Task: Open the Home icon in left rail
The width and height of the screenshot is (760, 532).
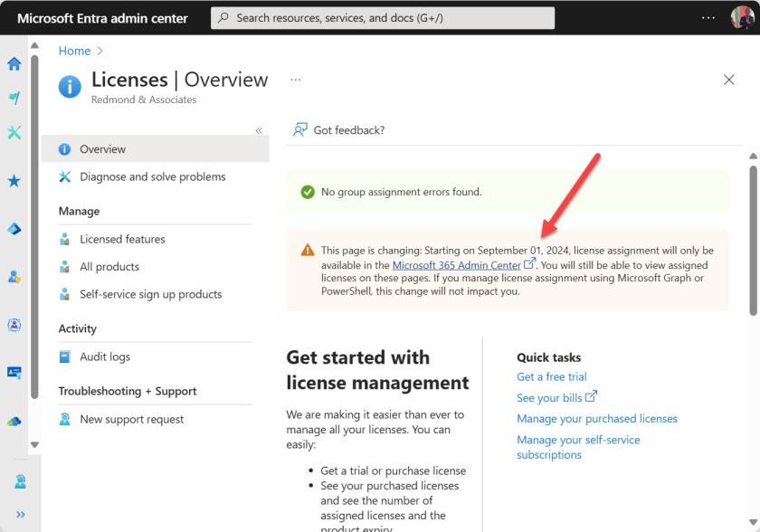Action: tap(14, 63)
